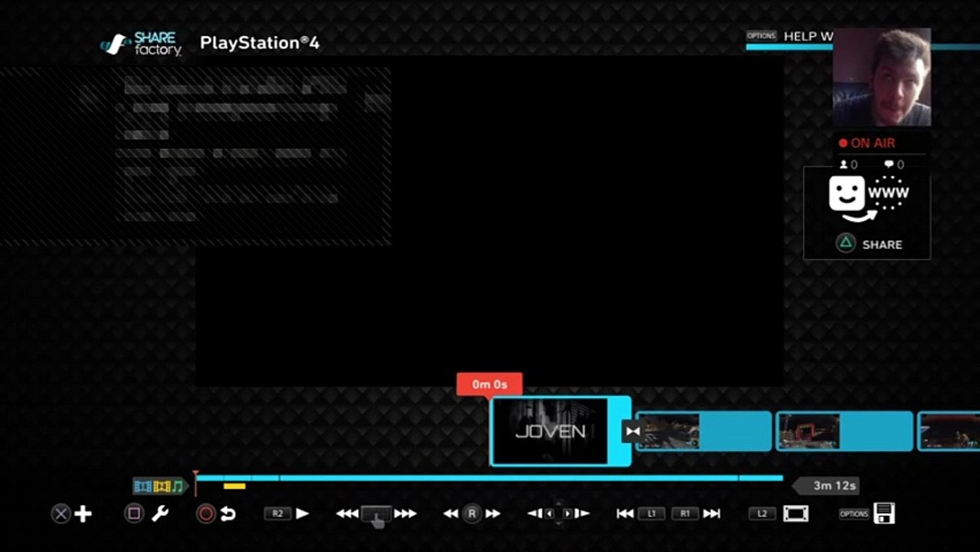Click the smiley share-to-web icon
The height and width of the screenshot is (552, 980).
click(868, 199)
